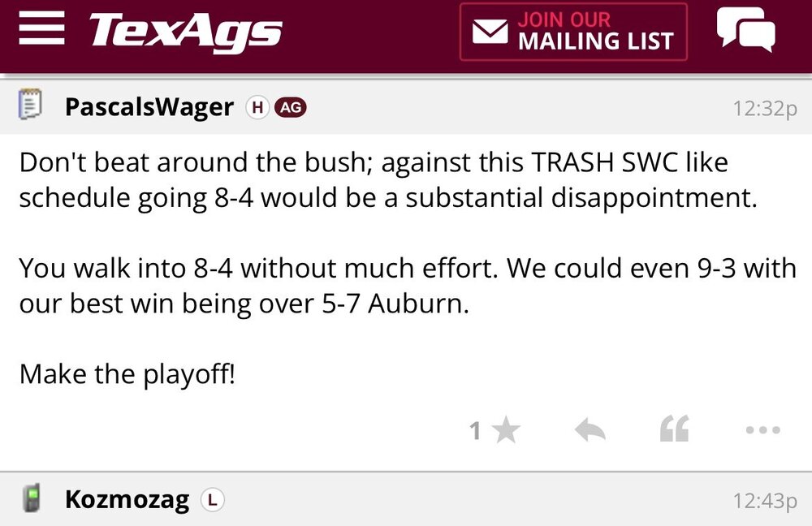Open the hamburger navigation menu
Image resolution: width=812 pixels, height=526 pixels.
(x=41, y=29)
